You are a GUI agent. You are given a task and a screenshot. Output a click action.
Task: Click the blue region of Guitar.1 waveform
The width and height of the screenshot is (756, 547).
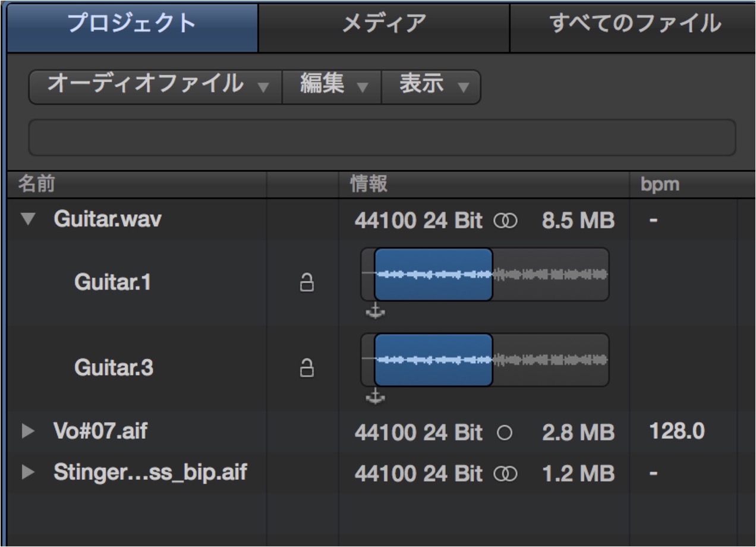click(433, 274)
